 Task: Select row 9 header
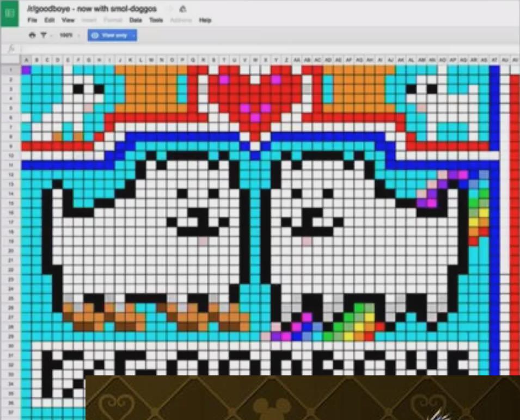click(x=10, y=146)
